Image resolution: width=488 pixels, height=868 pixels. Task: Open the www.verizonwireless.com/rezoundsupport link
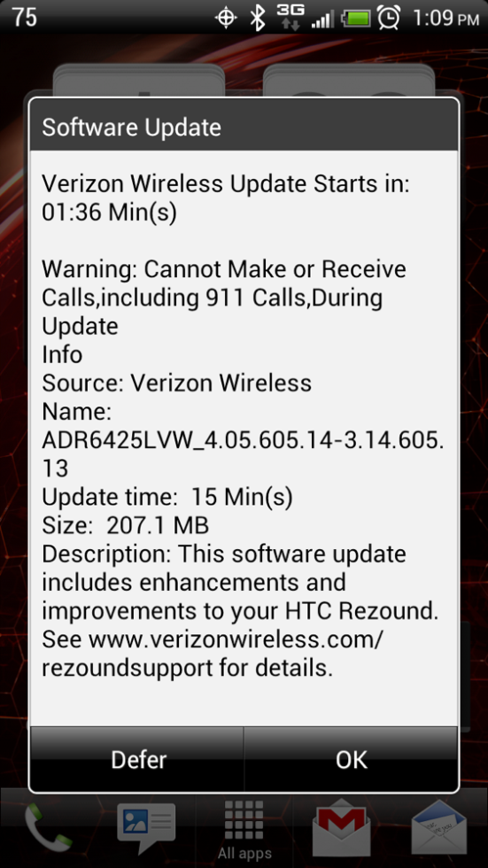(x=213, y=655)
